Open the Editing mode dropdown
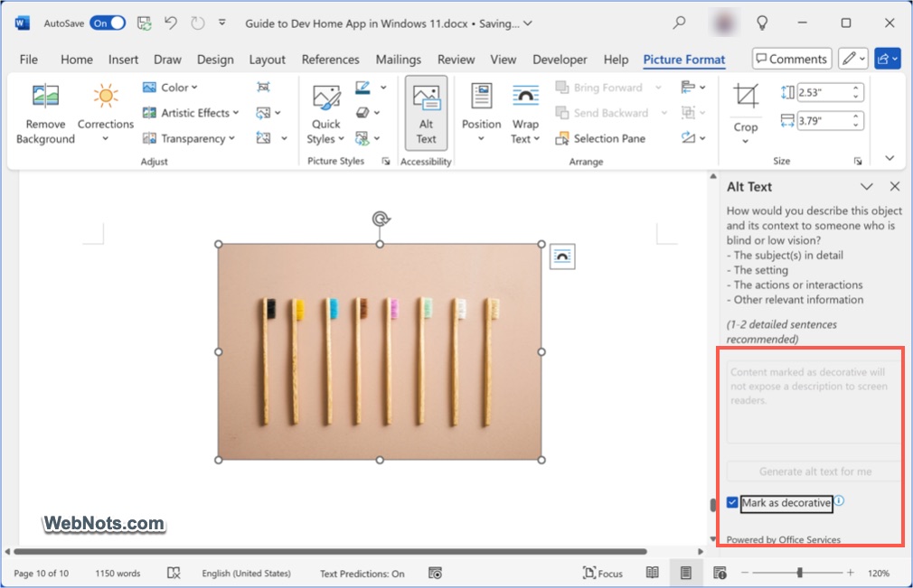913x588 pixels. (853, 59)
